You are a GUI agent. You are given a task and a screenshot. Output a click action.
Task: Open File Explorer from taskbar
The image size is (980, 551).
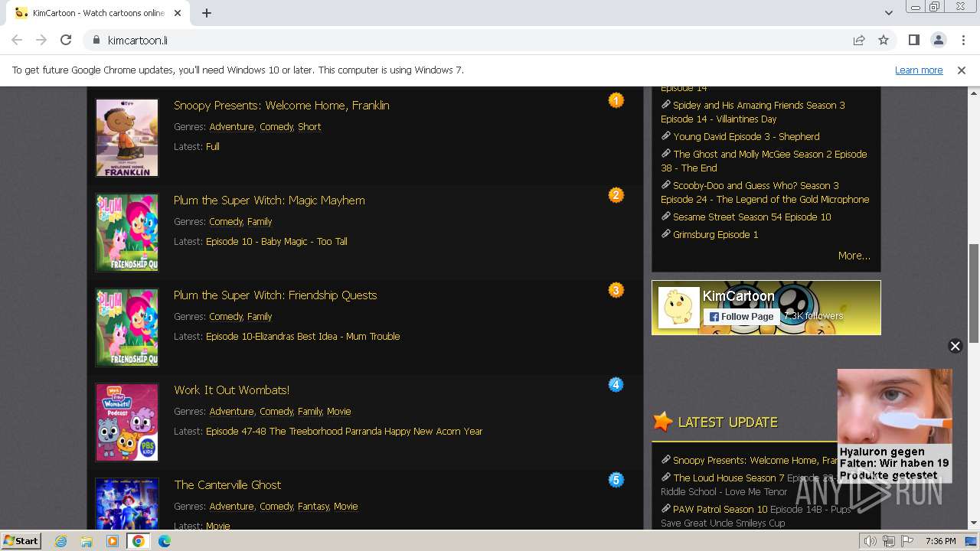point(87,541)
